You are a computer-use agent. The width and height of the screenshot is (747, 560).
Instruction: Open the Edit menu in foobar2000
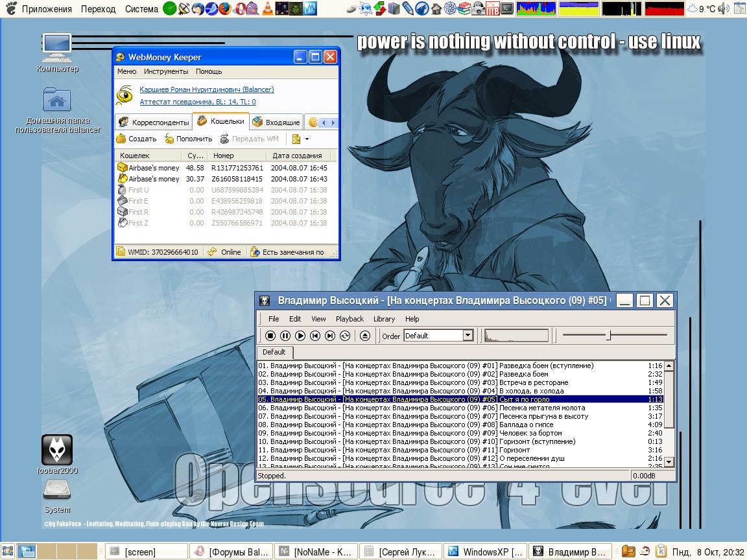coord(295,319)
